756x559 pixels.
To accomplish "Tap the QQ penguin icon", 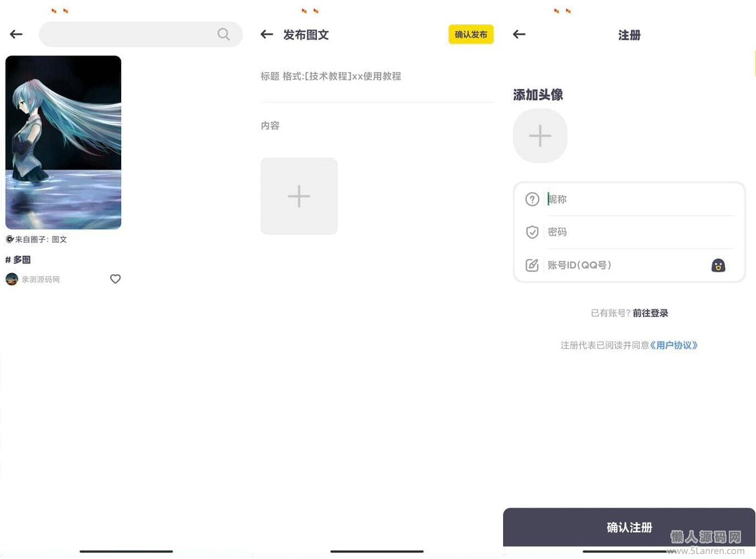I will point(718,265).
